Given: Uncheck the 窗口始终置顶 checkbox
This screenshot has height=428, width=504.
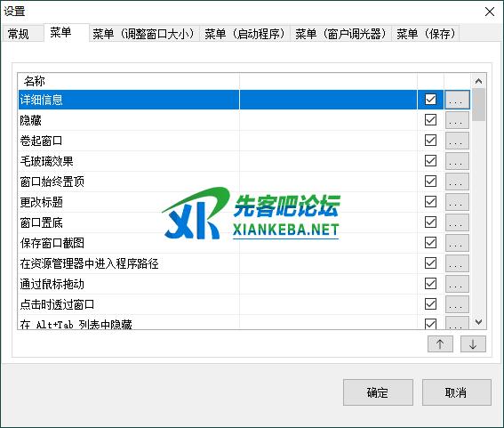Looking at the screenshot, I should (430, 182).
